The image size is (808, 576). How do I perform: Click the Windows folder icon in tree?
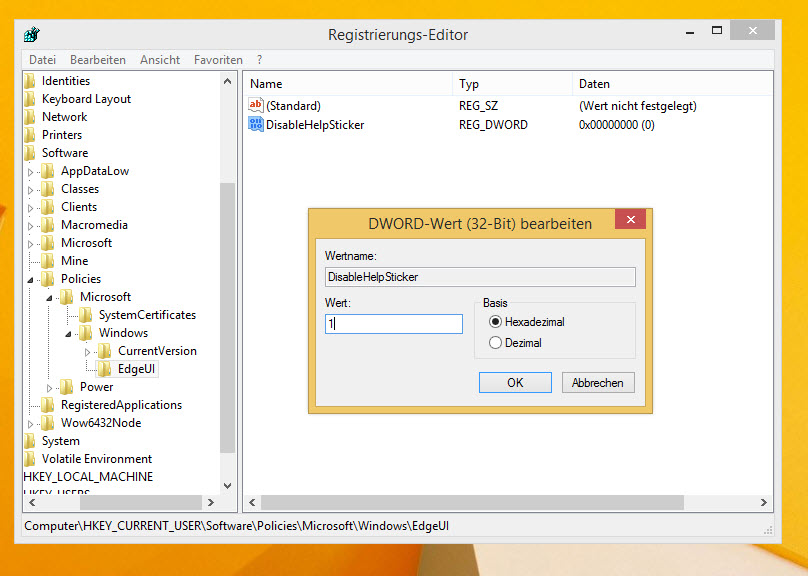(86, 332)
